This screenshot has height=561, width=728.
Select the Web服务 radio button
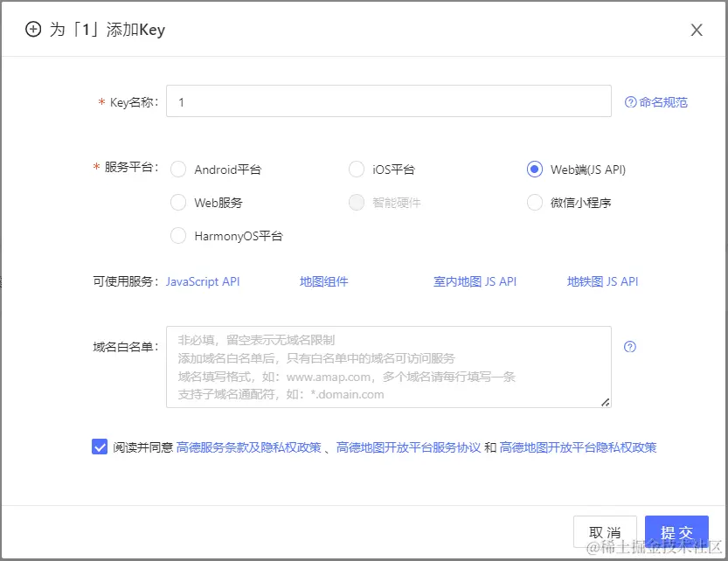pyautogui.click(x=178, y=203)
